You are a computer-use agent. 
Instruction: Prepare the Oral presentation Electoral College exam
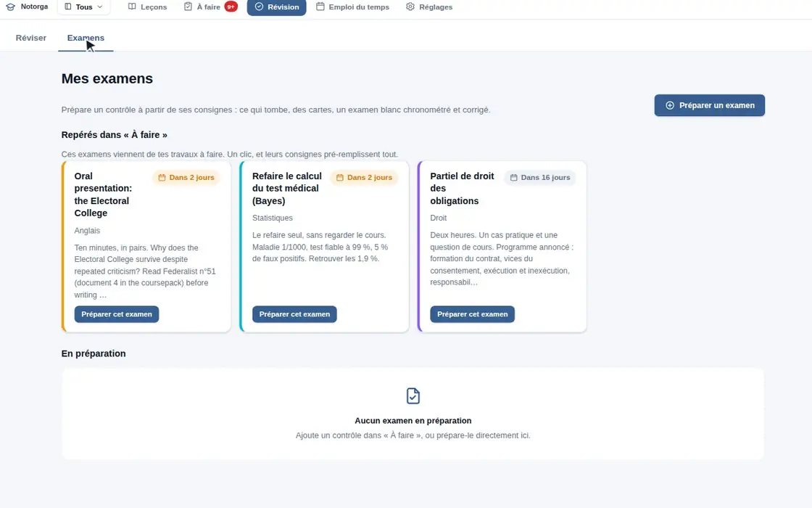point(117,314)
